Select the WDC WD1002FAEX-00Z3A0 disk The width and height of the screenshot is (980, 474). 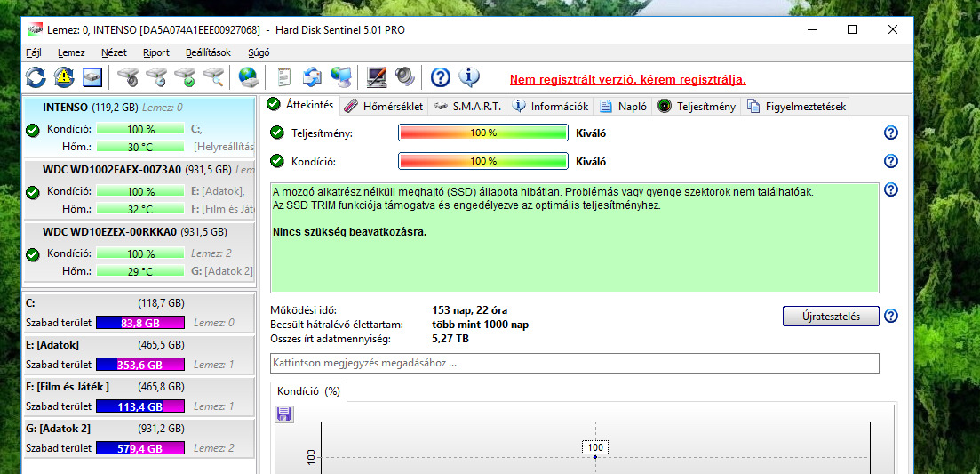click(x=139, y=189)
